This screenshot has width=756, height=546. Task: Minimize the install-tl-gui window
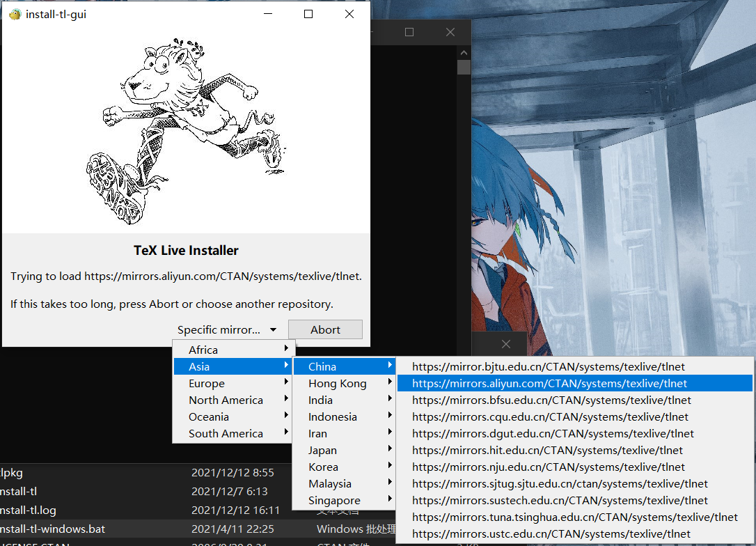tap(268, 15)
